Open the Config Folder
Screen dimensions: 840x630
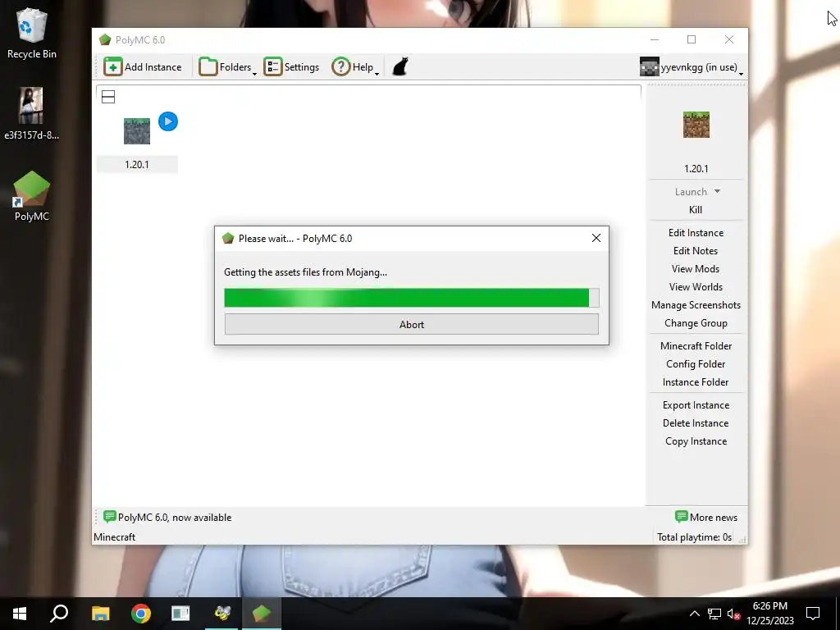click(x=696, y=364)
